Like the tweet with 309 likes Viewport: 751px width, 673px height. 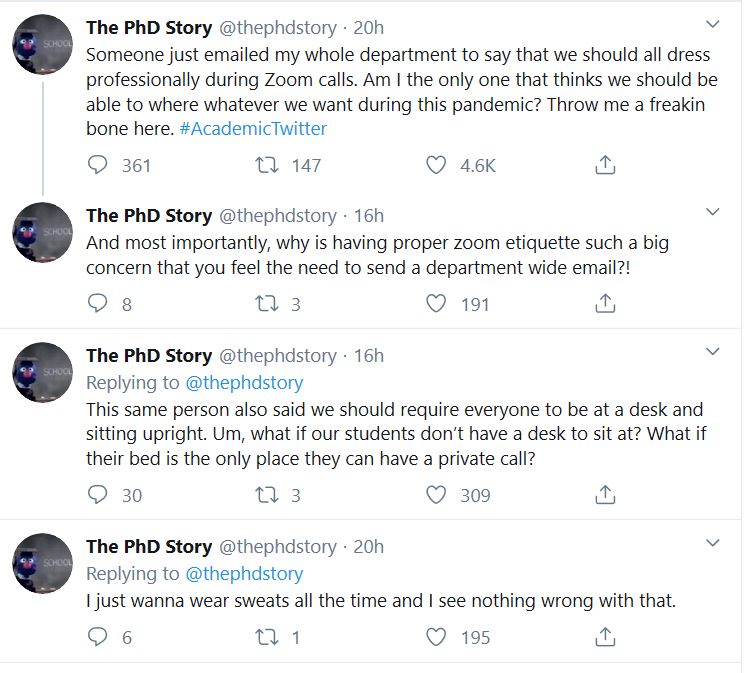[x=436, y=494]
